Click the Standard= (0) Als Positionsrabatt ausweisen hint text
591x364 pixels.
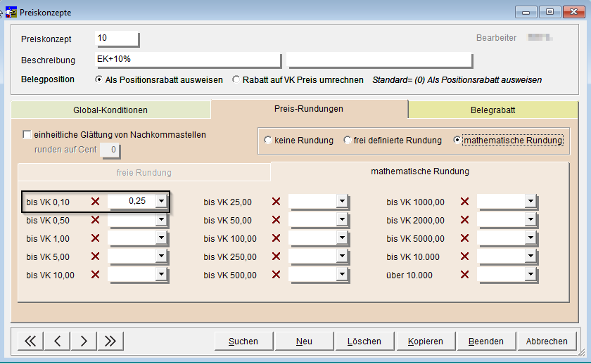click(x=457, y=80)
